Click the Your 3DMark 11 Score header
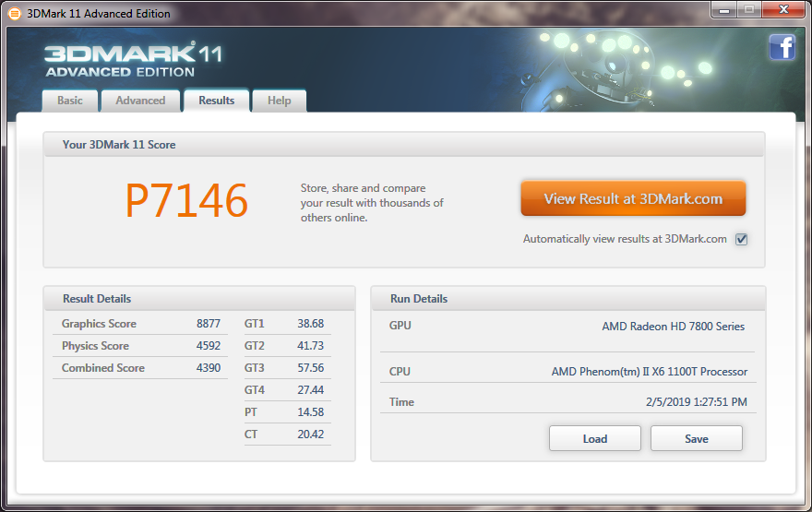The width and height of the screenshot is (812, 512). coord(404,145)
